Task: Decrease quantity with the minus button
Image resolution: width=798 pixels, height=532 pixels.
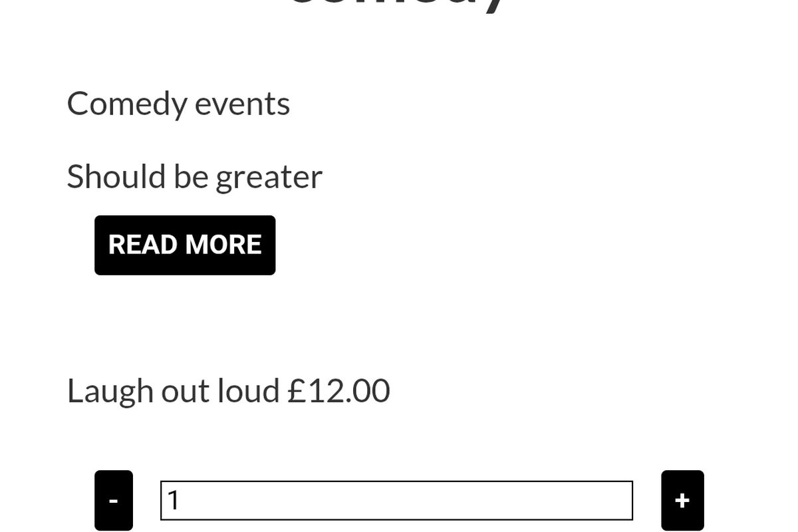Action: (x=114, y=500)
